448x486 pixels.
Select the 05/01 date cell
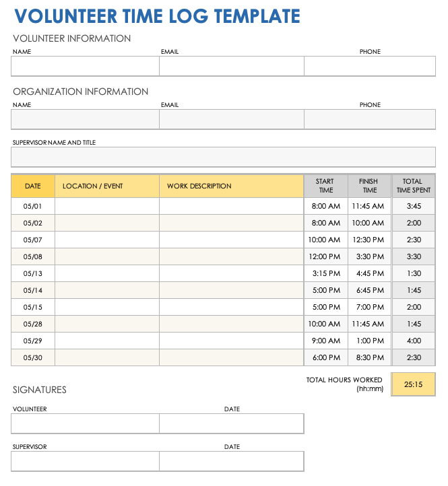[33, 206]
